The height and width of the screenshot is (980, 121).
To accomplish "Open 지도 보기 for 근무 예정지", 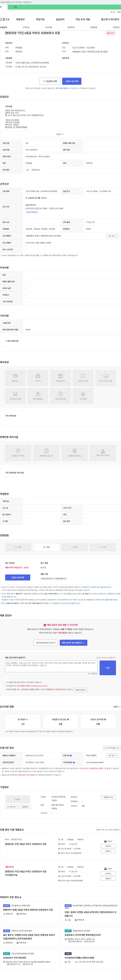I will [113, 236].
